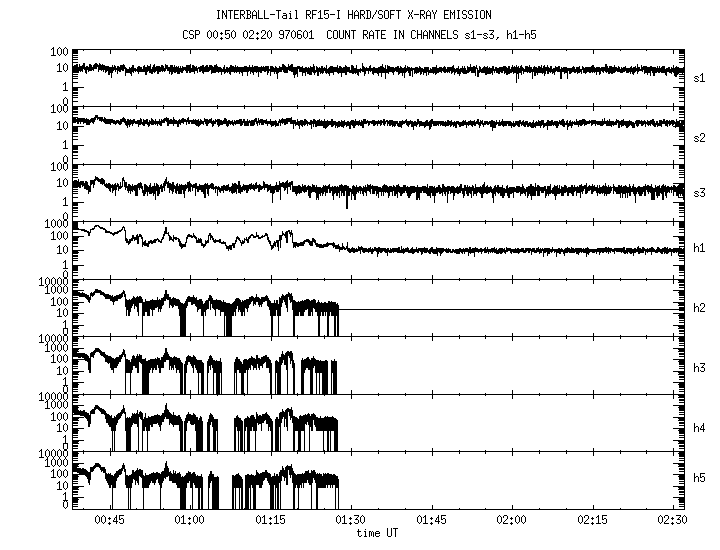720x550 pixels.
Task: Click the 02:30 time axis label
Action: click(673, 520)
